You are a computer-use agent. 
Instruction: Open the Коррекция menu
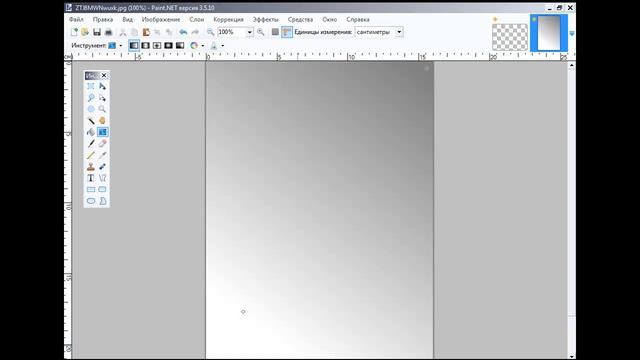click(x=229, y=19)
